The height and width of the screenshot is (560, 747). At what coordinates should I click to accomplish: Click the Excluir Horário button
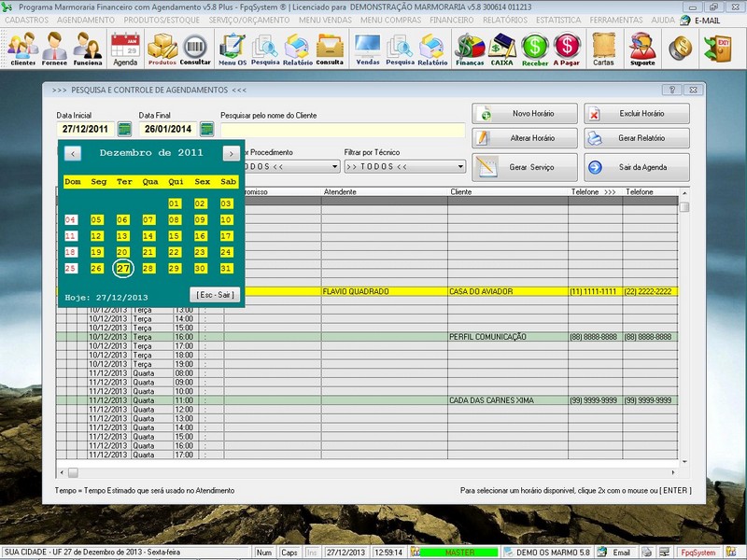637,114
